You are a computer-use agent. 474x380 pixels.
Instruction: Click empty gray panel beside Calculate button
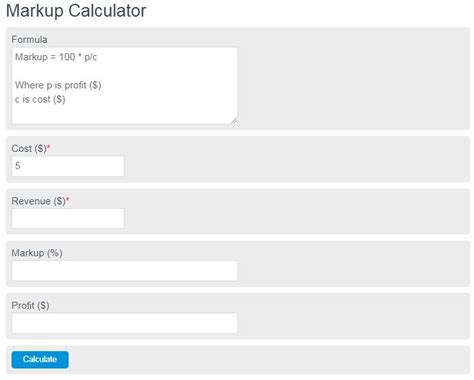tap(268, 360)
